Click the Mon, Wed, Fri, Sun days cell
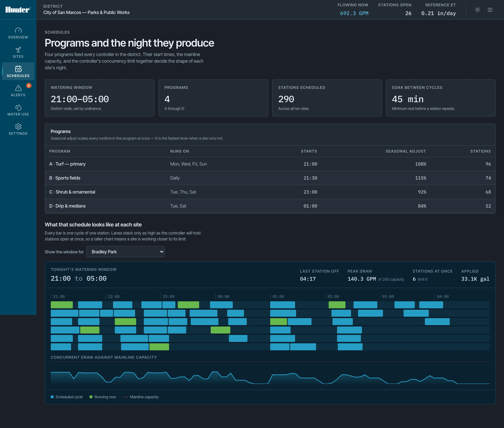Viewport: 504px width, 428px height. pos(188,164)
